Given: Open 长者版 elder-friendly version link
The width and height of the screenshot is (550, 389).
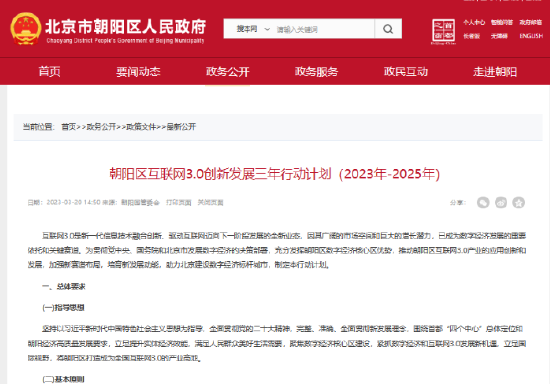Looking at the screenshot, I should click(x=471, y=36).
